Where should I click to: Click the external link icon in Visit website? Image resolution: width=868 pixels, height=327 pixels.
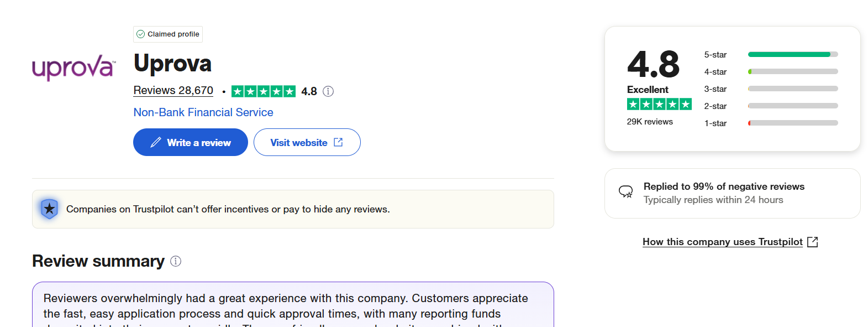pyautogui.click(x=338, y=142)
